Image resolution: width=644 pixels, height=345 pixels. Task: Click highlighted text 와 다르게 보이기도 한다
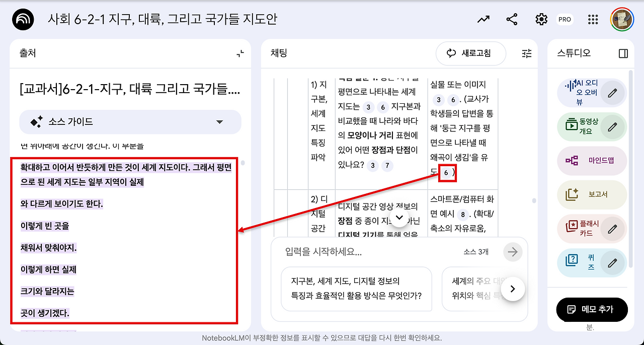(62, 204)
